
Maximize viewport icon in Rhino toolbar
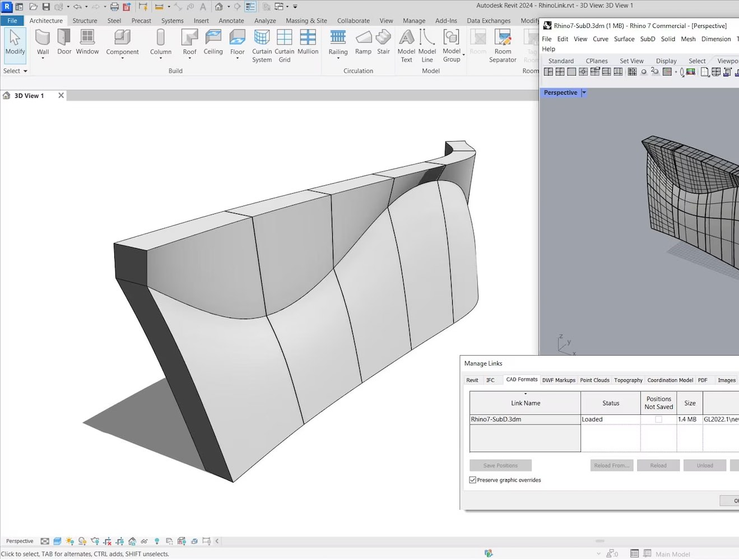[x=571, y=72]
